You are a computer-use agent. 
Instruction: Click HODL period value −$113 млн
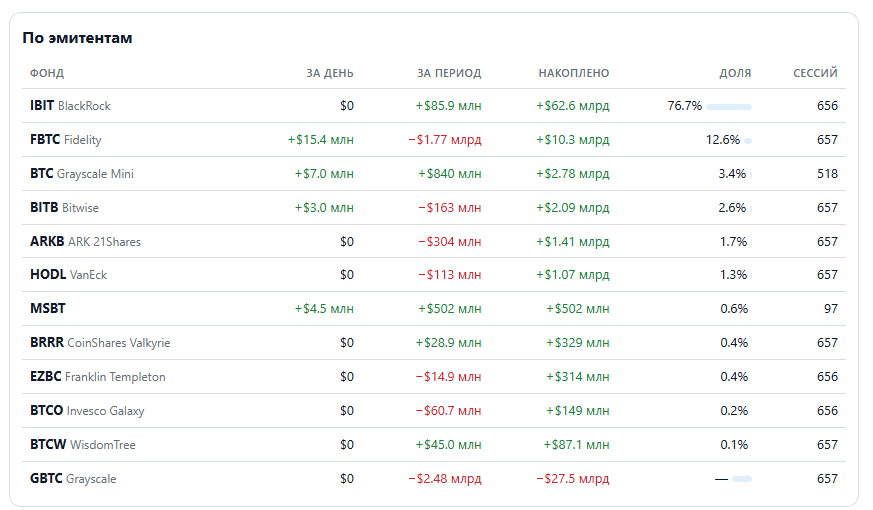pos(450,274)
